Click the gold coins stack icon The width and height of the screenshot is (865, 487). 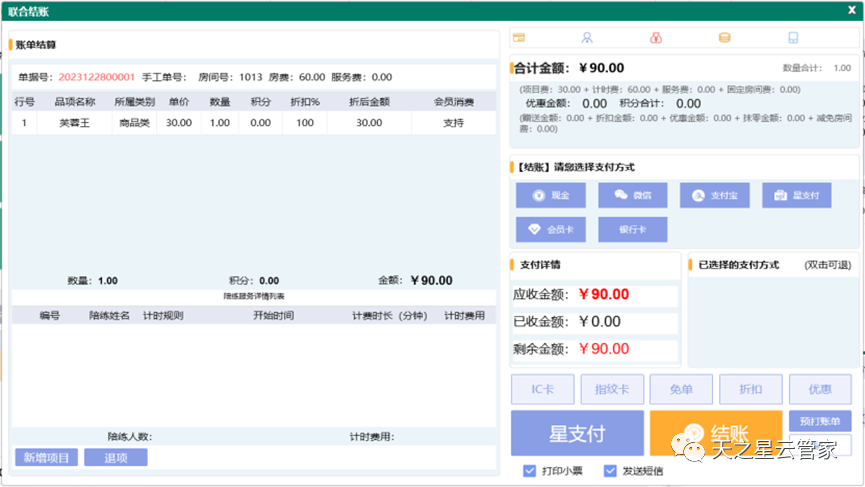pos(724,38)
